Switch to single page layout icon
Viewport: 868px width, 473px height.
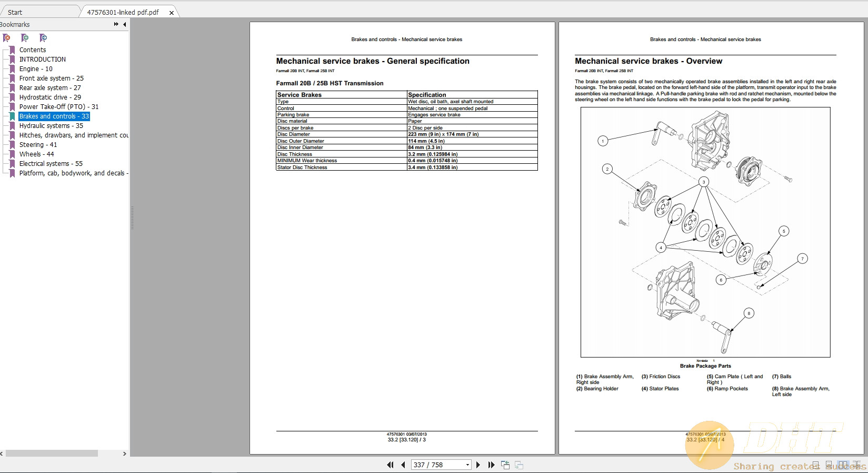pyautogui.click(x=815, y=465)
